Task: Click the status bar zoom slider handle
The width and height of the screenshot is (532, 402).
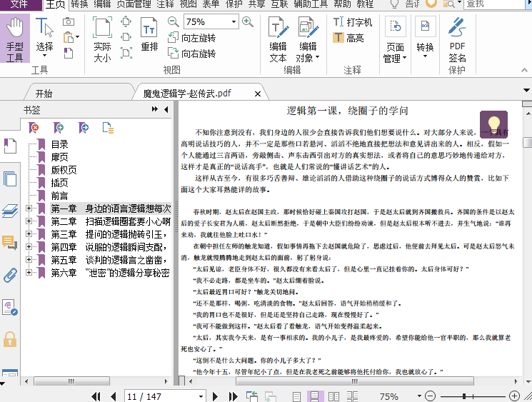Action: click(x=463, y=396)
